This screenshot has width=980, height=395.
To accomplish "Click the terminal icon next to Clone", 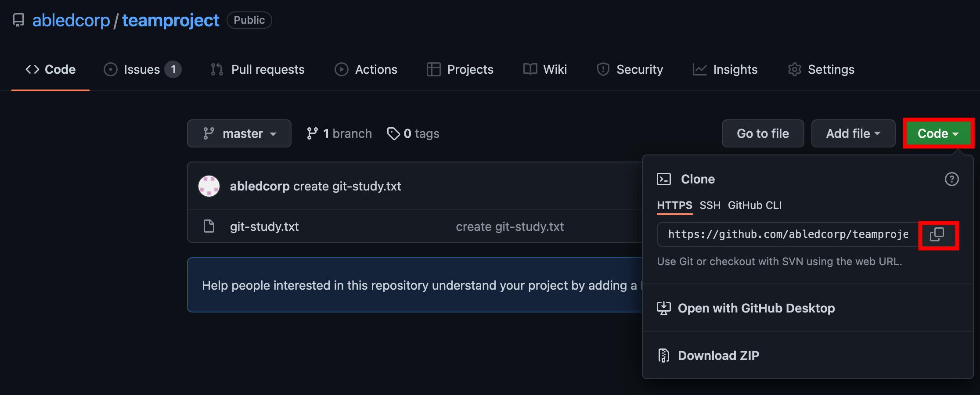I will point(663,179).
